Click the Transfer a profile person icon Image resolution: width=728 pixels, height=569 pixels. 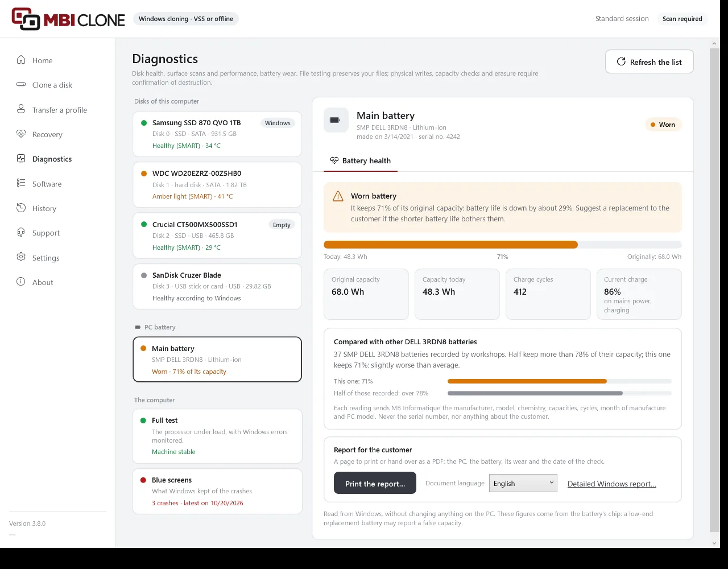pyautogui.click(x=21, y=109)
